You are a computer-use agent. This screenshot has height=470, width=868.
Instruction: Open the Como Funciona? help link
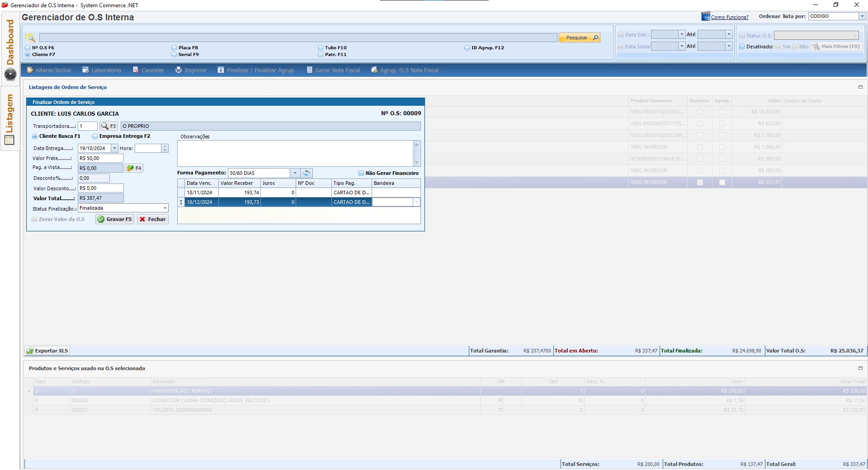click(729, 17)
